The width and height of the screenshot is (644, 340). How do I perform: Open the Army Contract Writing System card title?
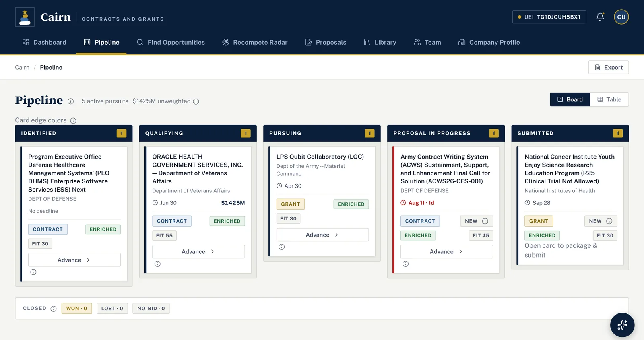point(446,169)
